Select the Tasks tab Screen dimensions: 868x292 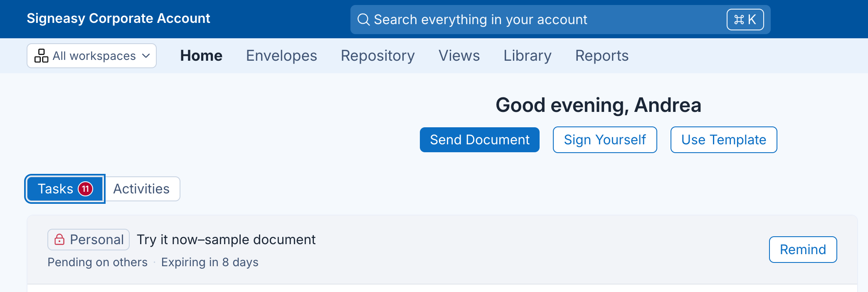[x=65, y=189]
